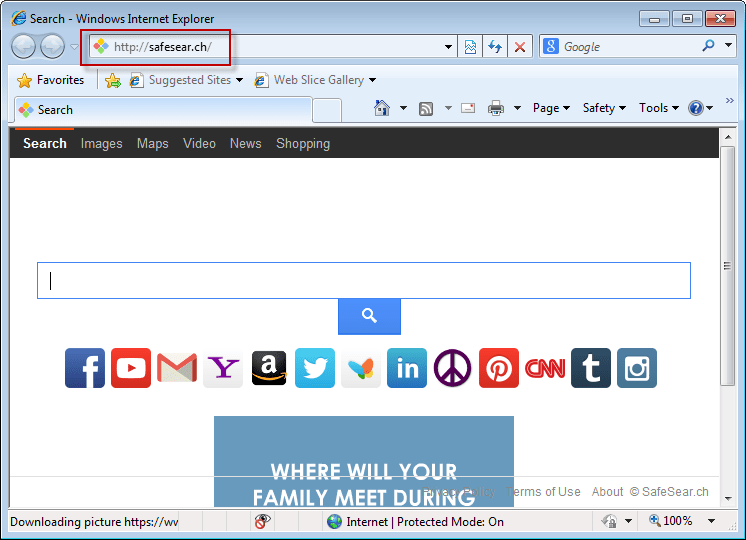Expand the Feeds dropdown arrow
This screenshot has height=540, width=746.
[448, 108]
